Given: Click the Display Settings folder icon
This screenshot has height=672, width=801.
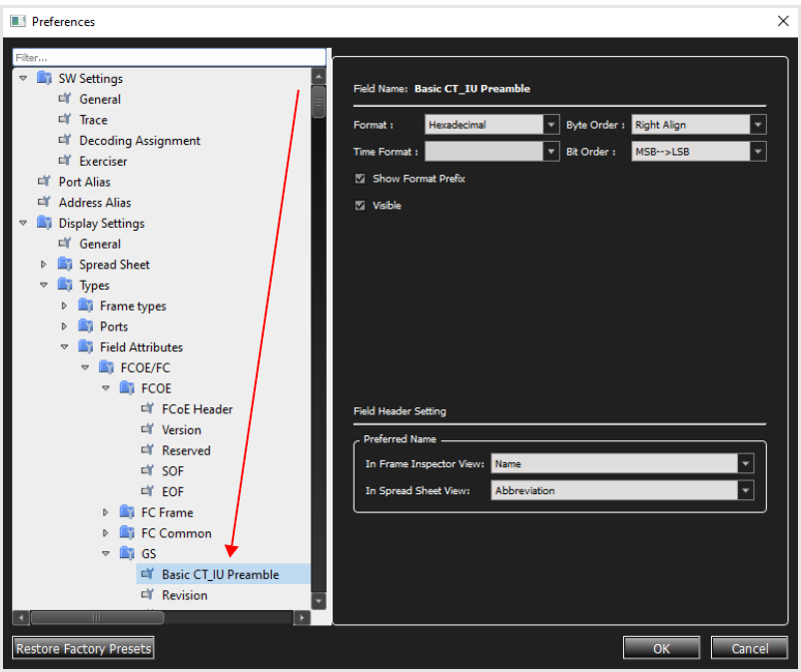Looking at the screenshot, I should 44,223.
